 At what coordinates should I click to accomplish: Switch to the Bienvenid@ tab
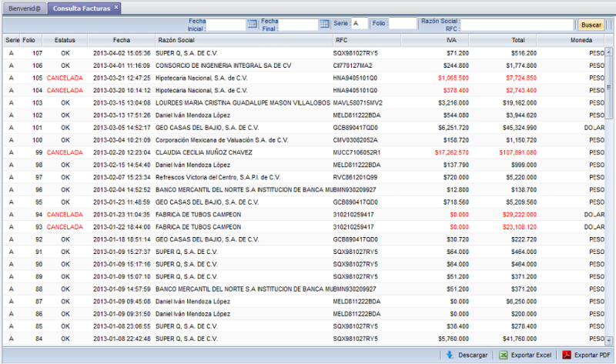[25, 8]
